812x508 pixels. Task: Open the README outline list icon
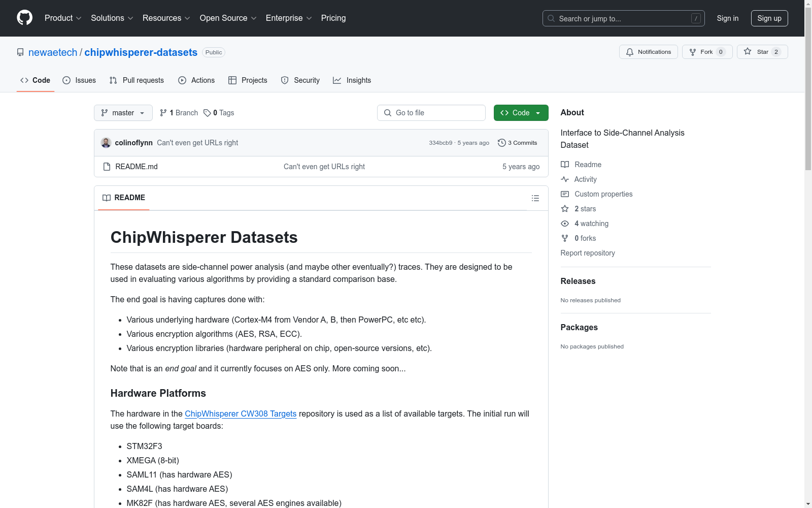(x=535, y=198)
